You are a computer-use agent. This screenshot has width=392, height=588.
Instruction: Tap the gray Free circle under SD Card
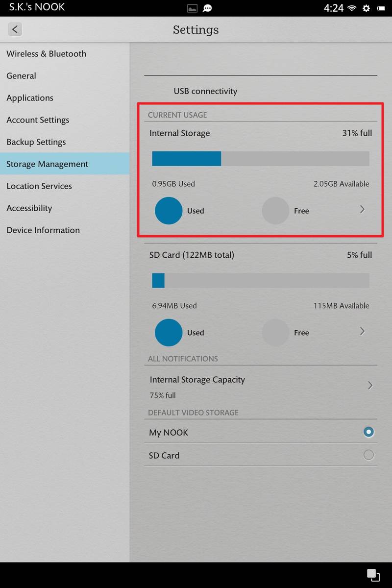coord(275,333)
